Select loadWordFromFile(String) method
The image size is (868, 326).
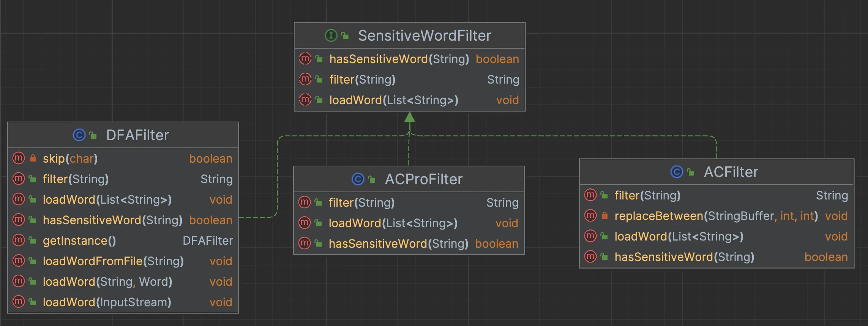click(113, 261)
